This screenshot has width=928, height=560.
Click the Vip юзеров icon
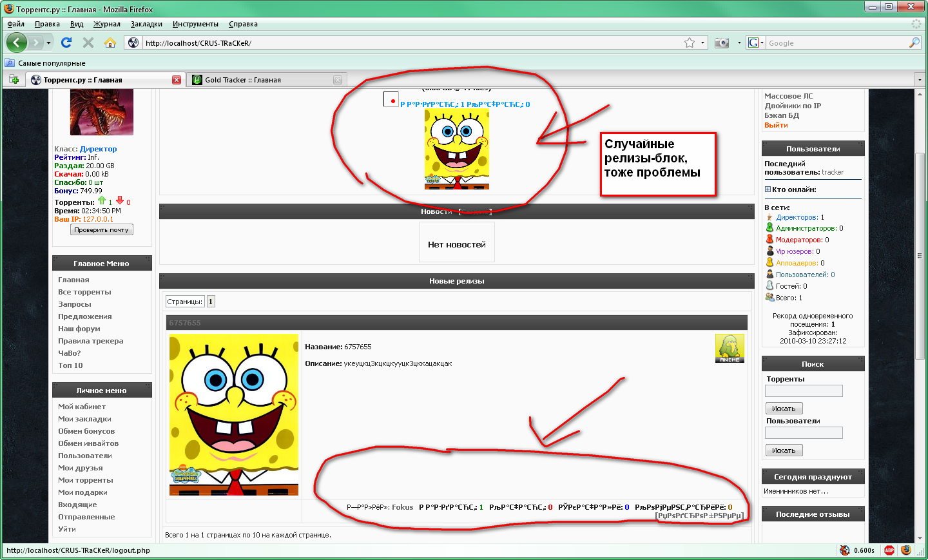tap(769, 251)
